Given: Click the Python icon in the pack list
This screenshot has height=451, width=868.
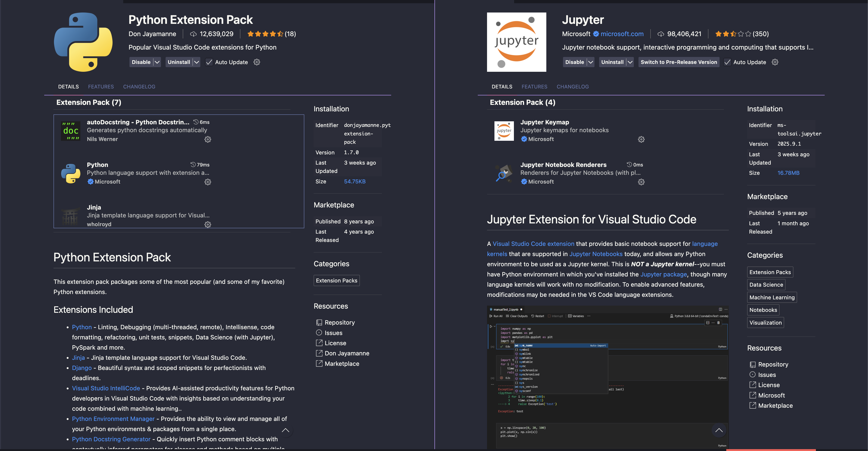Looking at the screenshot, I should click(71, 173).
